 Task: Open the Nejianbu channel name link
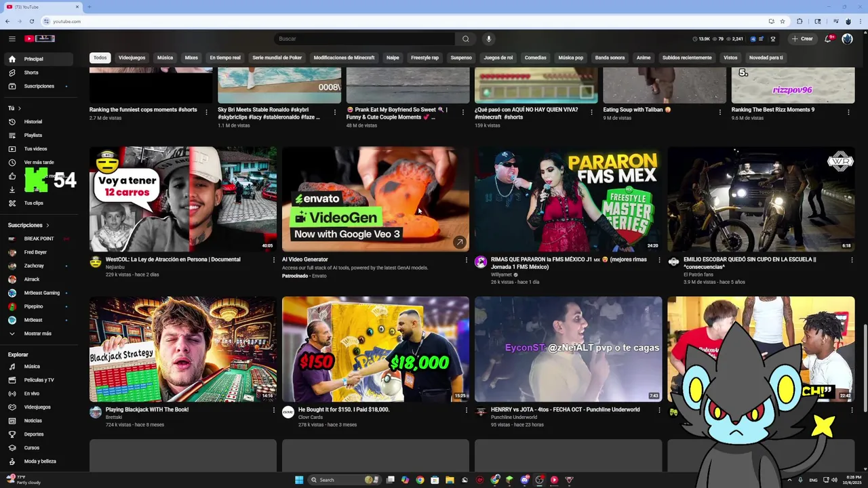pyautogui.click(x=115, y=267)
